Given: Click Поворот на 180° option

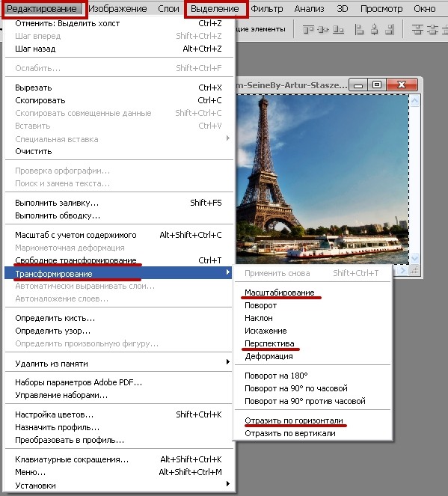Looking at the screenshot, I should point(276,376).
